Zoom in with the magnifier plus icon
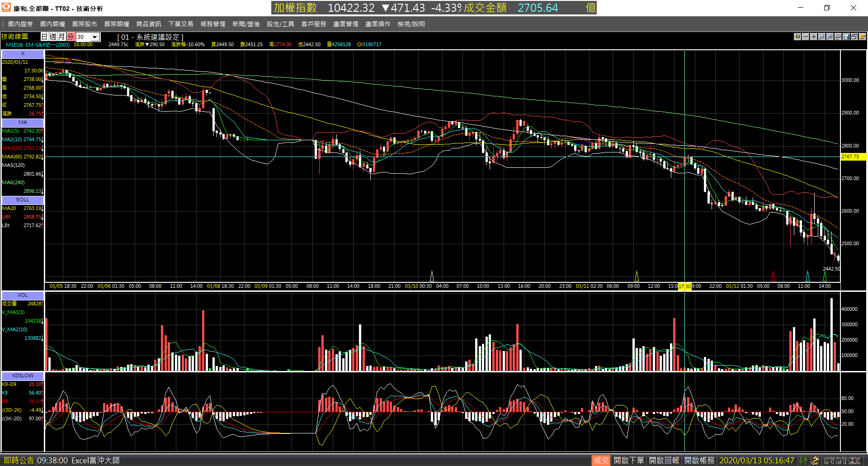The image size is (868, 466). point(830,37)
